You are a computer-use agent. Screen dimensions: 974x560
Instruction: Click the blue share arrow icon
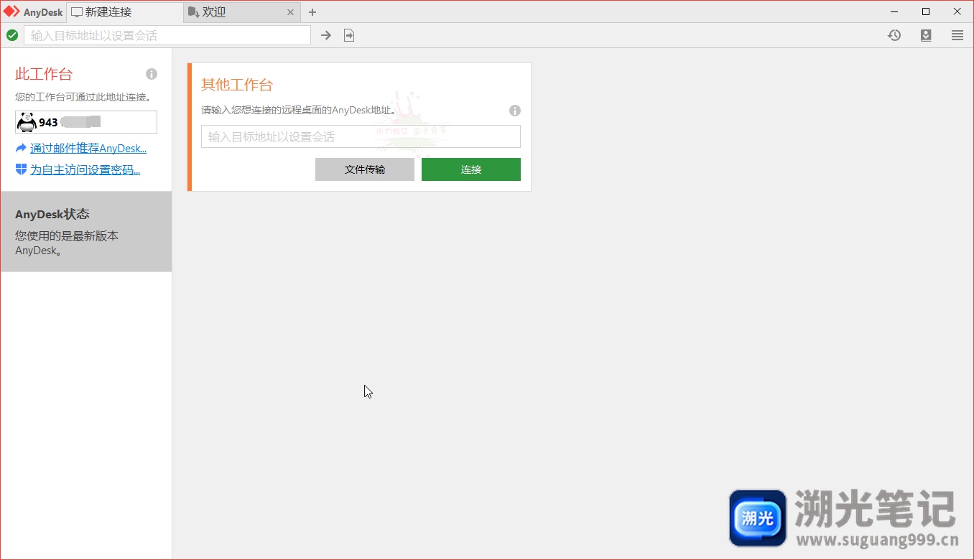21,148
